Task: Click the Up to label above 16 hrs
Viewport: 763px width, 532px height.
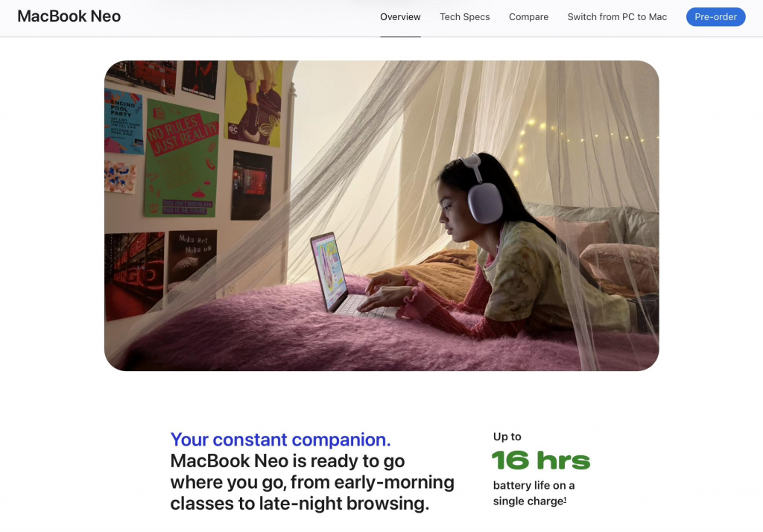Action: point(507,437)
